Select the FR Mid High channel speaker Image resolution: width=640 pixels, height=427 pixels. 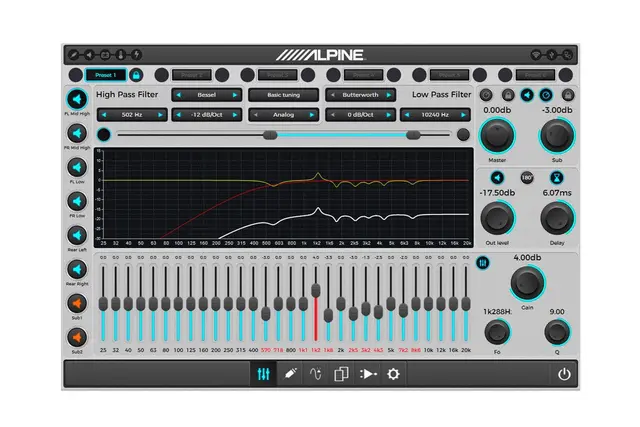[77, 133]
